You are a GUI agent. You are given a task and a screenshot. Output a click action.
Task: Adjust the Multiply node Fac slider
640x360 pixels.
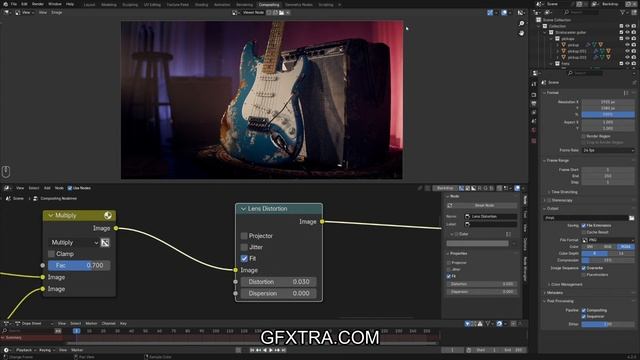click(x=79, y=266)
